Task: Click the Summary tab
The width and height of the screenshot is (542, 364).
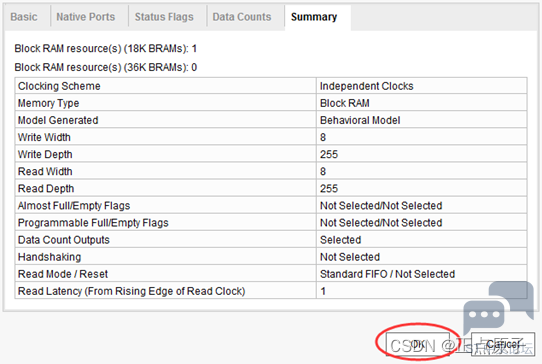Action: click(x=314, y=17)
